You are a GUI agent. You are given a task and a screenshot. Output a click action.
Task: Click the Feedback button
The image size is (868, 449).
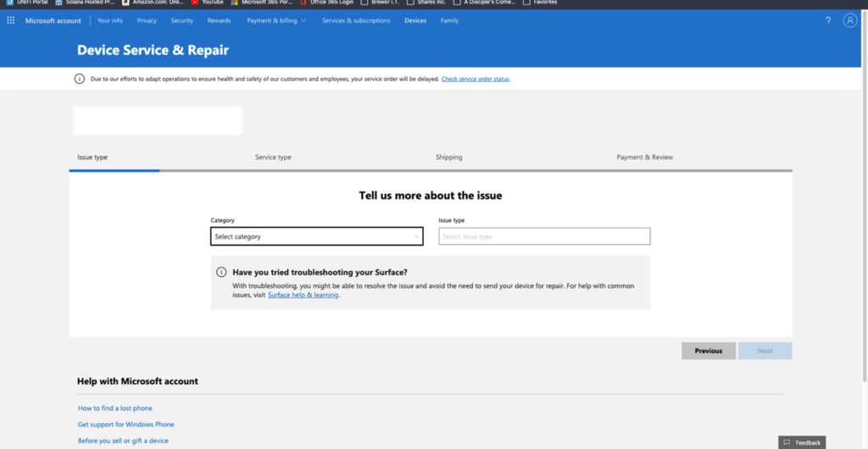coord(802,442)
